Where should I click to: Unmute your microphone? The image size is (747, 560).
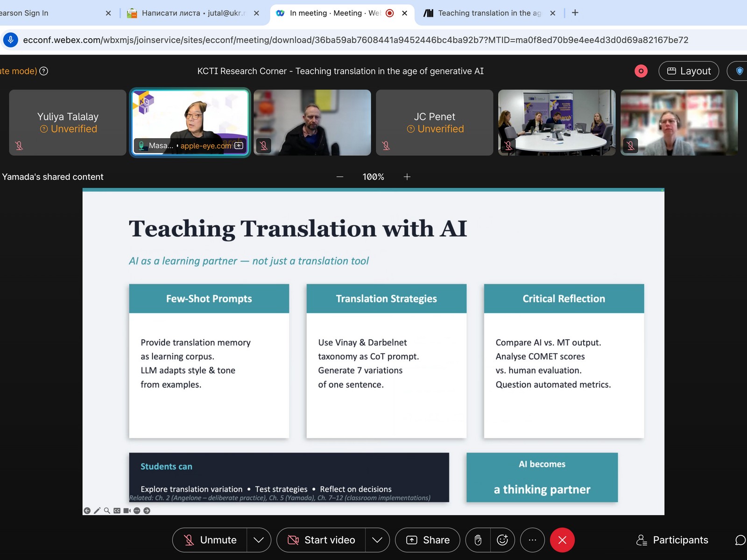[x=210, y=540]
